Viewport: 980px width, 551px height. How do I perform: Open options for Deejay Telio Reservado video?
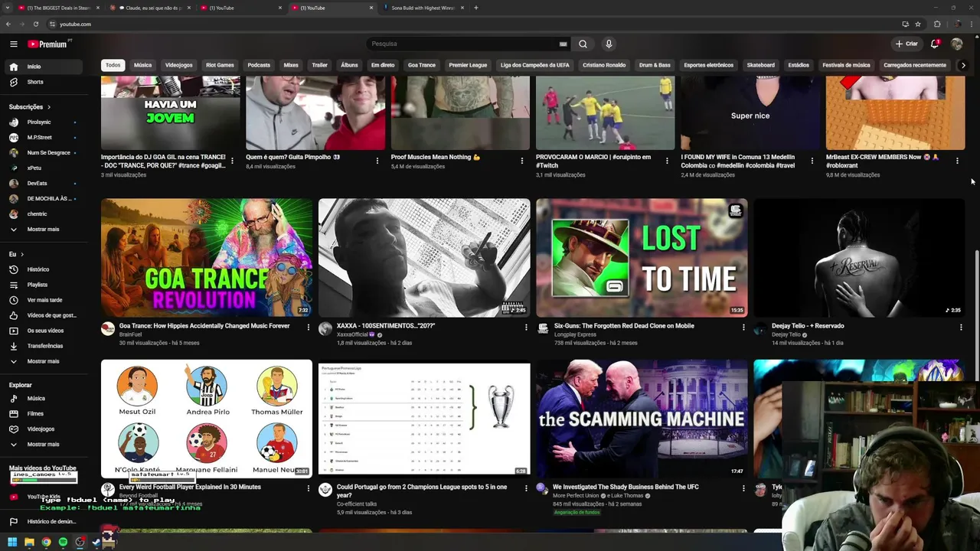click(x=961, y=328)
